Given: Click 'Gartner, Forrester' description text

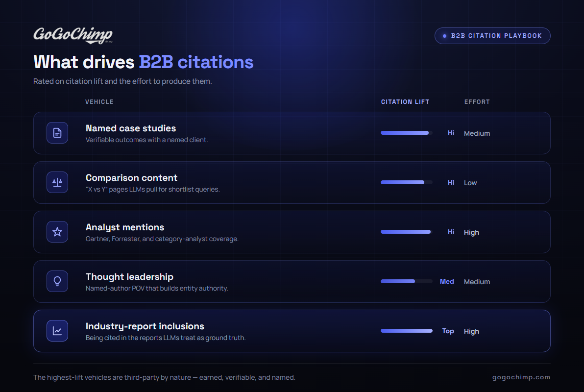Looking at the screenshot, I should [162, 239].
